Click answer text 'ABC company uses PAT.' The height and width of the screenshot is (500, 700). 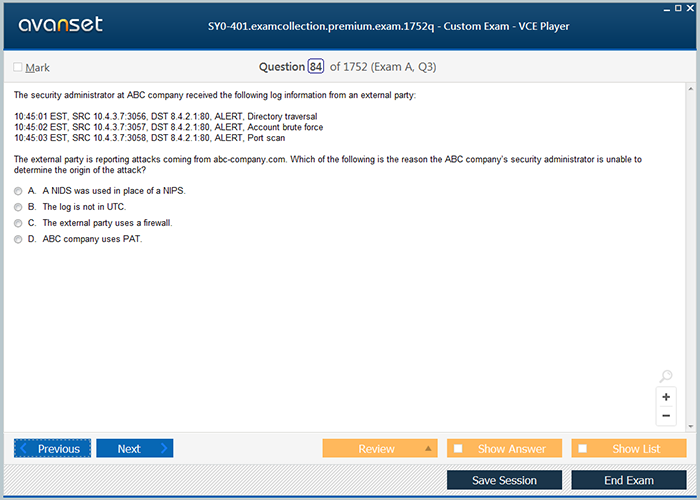coord(92,239)
